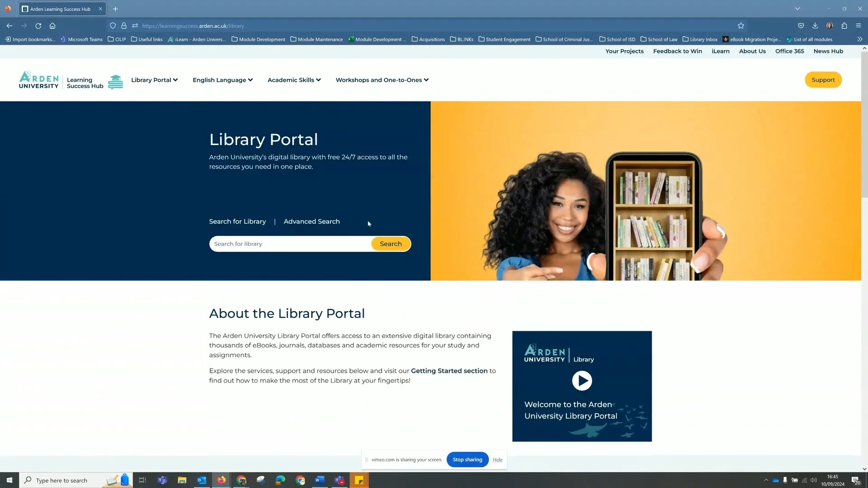Open the Library Inbox bookmarks folder
This screenshot has height=488, width=868.
click(x=700, y=39)
